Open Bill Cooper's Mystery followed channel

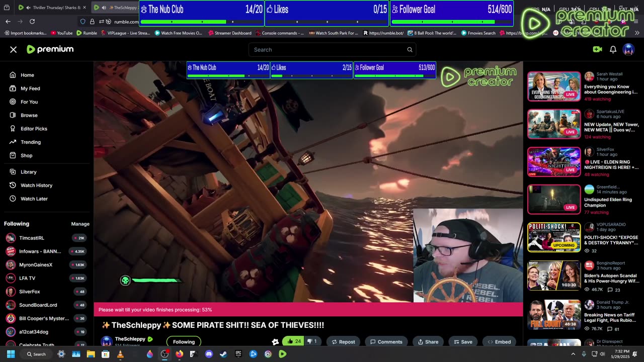[x=47, y=318]
